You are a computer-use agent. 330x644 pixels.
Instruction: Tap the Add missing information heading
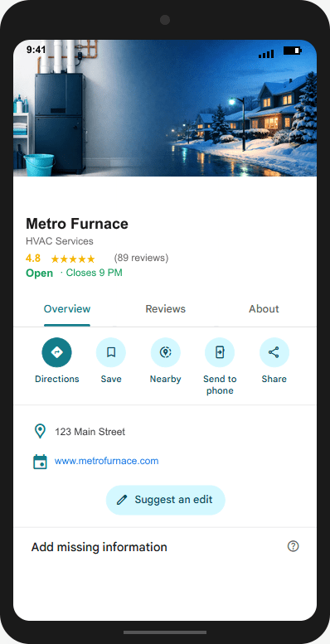click(x=99, y=547)
